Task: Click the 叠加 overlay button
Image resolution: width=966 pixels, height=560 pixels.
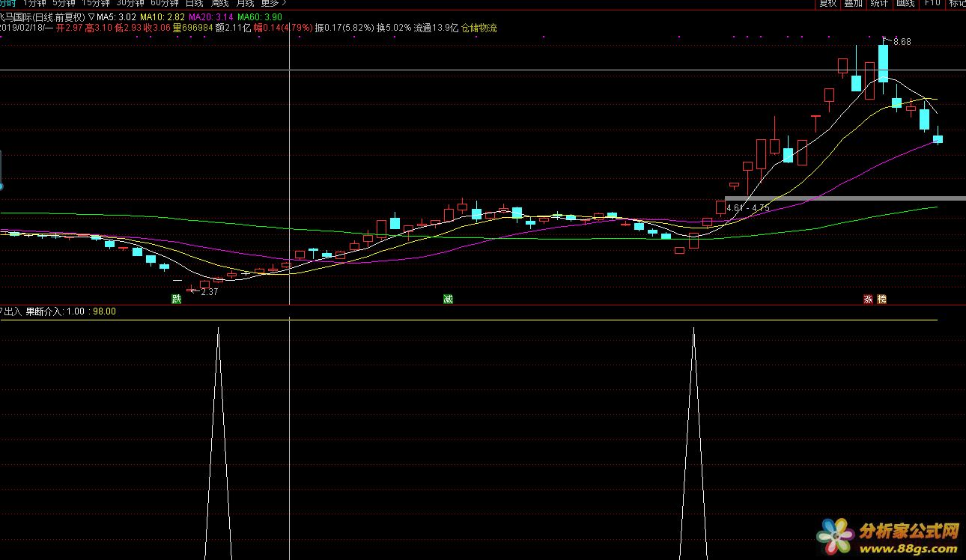Action: pyautogui.click(x=853, y=3)
